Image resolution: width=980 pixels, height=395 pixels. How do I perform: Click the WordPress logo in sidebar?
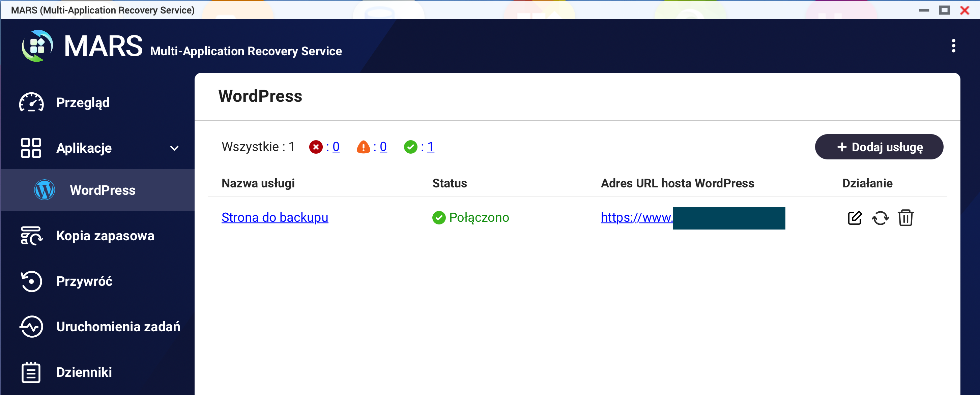45,190
